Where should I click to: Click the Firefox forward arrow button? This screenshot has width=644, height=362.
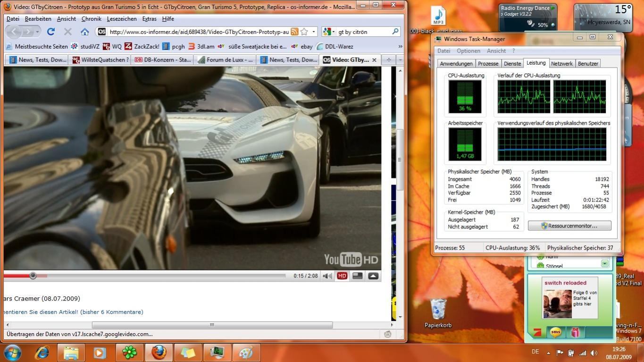28,32
